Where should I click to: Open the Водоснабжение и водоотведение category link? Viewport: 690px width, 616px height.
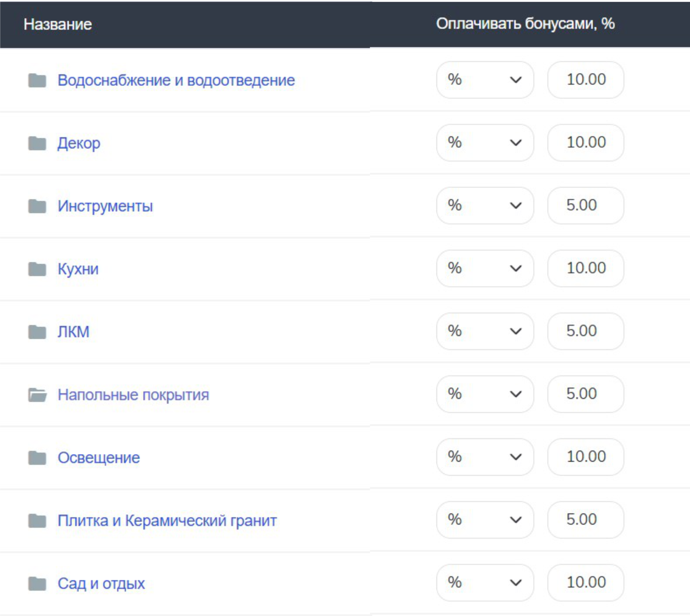pyautogui.click(x=176, y=80)
